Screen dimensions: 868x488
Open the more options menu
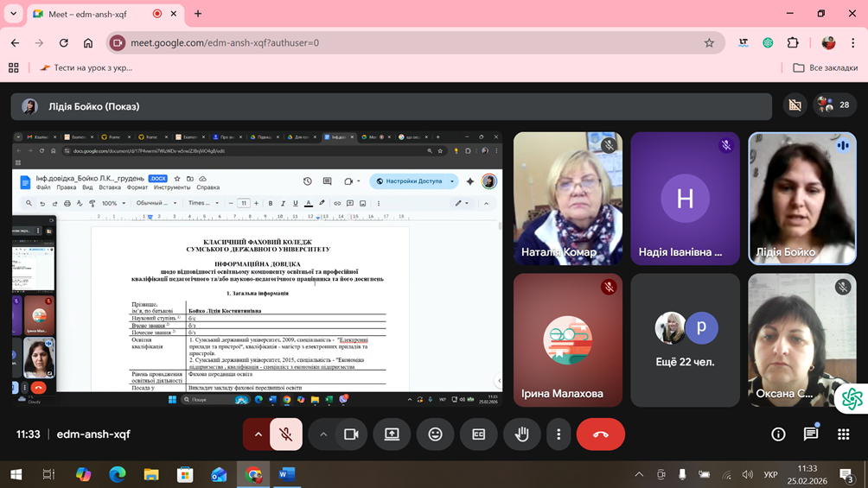click(558, 434)
